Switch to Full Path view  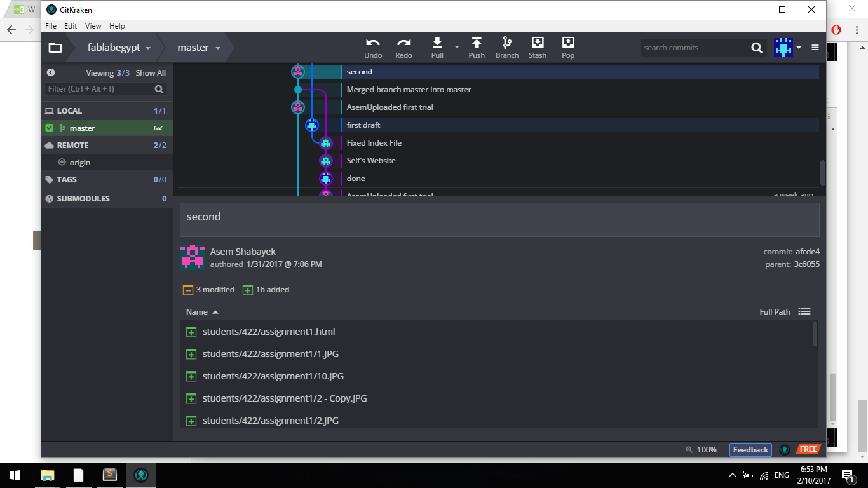pos(775,311)
